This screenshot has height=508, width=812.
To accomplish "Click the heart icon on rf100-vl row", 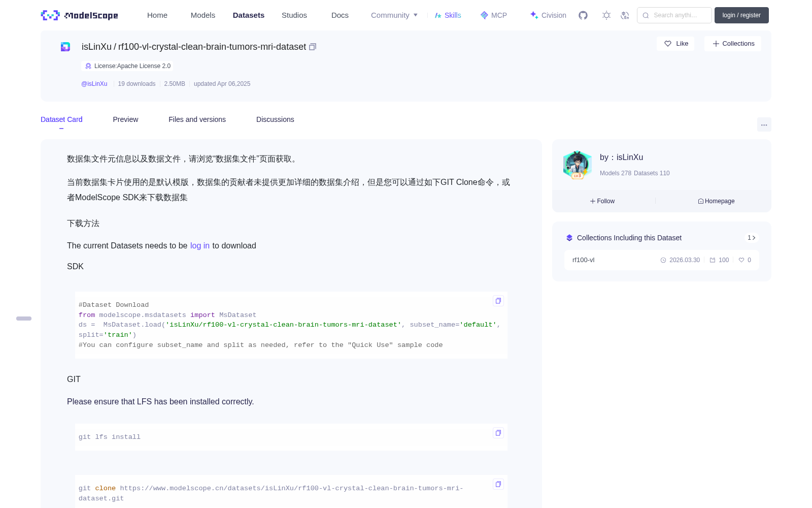I will 741,260.
